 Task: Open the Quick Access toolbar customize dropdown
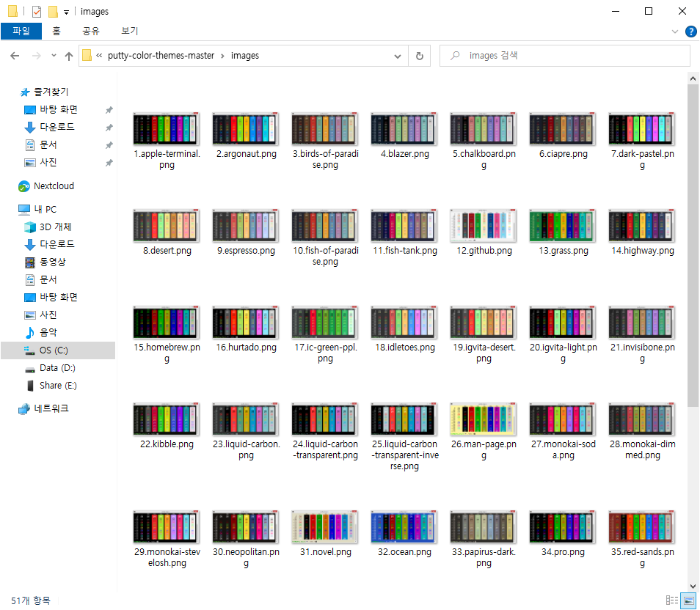(66, 12)
